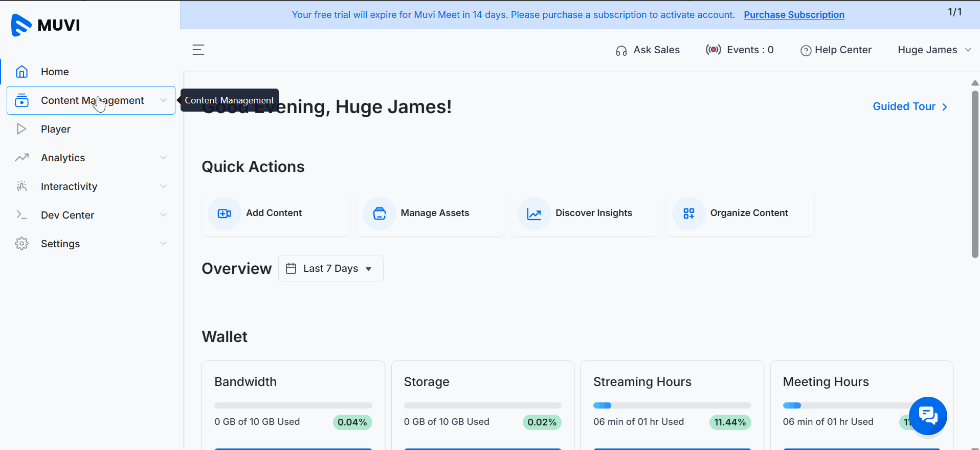
Task: Open the Discover Insights chart icon
Action: pos(533,213)
